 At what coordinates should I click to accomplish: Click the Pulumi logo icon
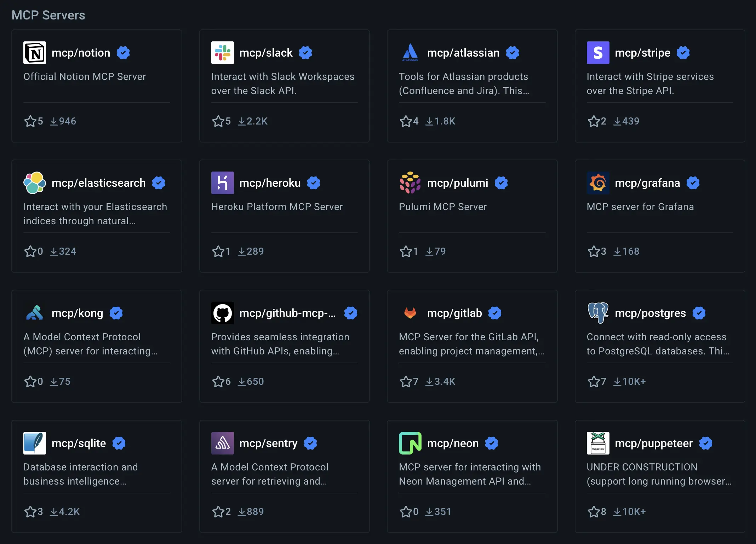(x=410, y=183)
